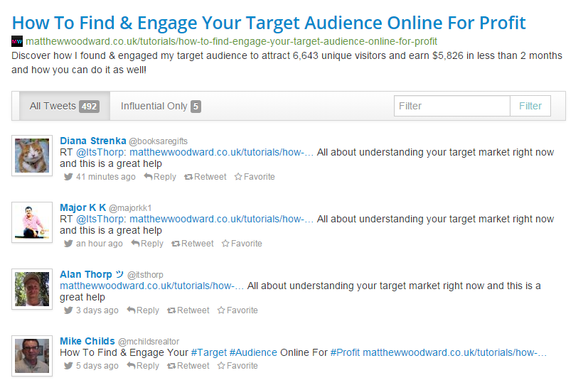The image size is (588, 390).
Task: Favorite Major K K's tweet
Action: [x=242, y=244]
